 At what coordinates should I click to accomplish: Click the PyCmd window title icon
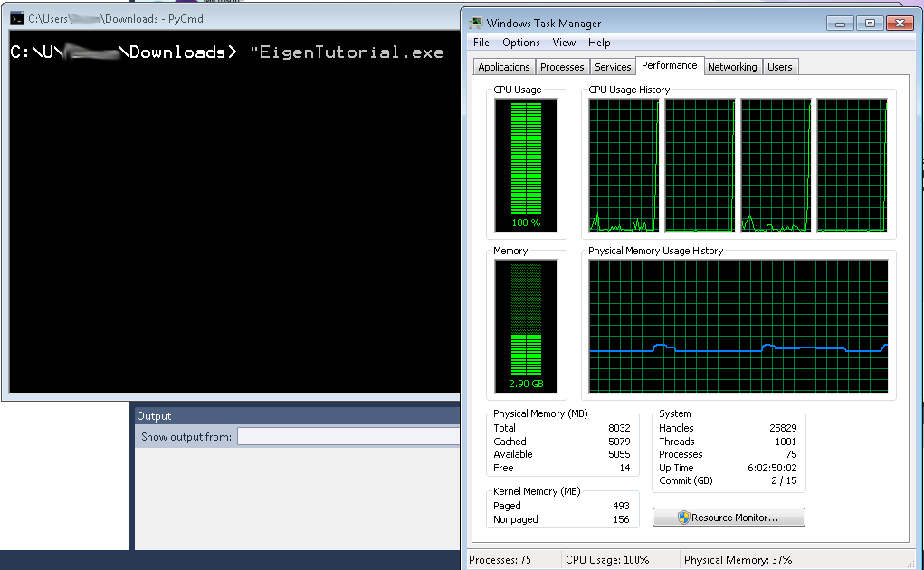tap(16, 18)
